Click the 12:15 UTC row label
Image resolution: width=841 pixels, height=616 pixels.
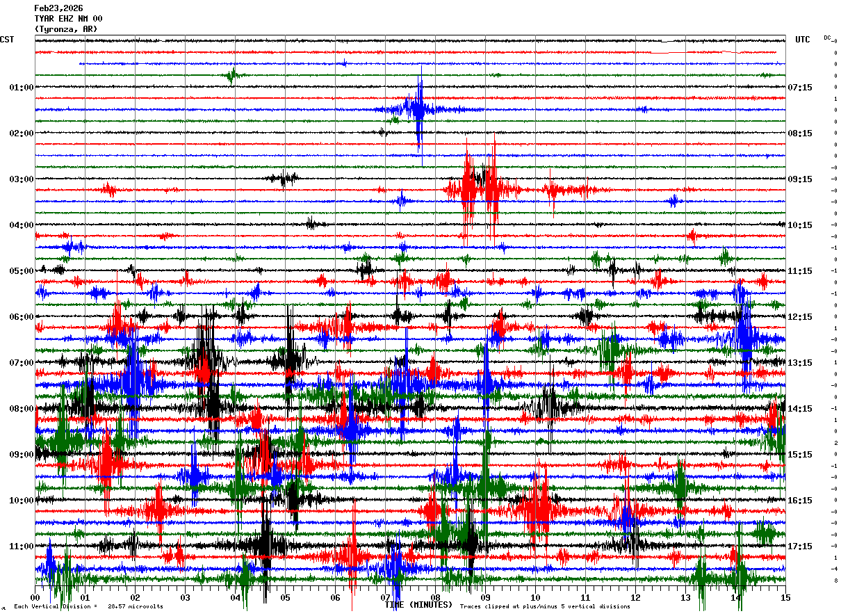coord(800,317)
